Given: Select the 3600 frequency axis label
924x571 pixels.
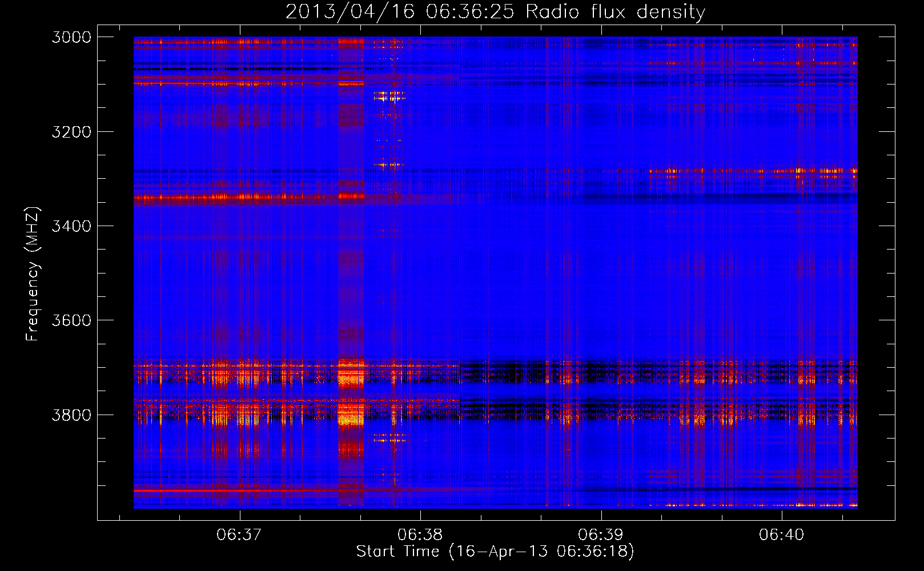Looking at the screenshot, I should (71, 320).
